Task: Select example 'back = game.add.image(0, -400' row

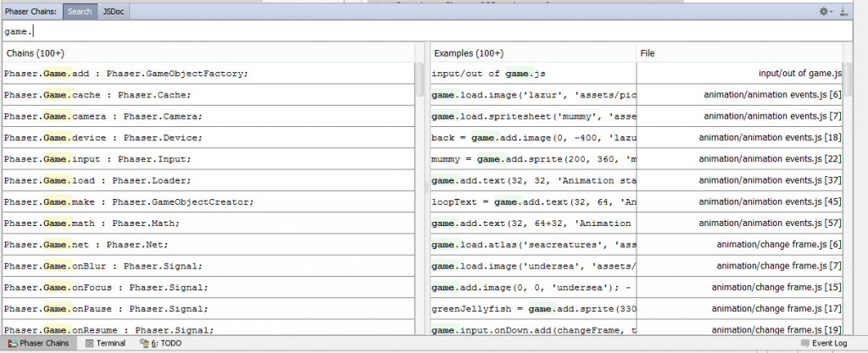Action: click(533, 137)
